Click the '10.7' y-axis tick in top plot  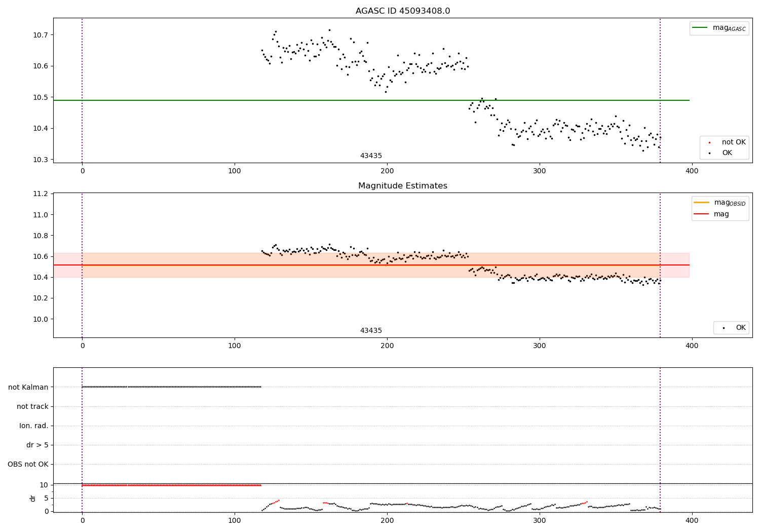41,35
